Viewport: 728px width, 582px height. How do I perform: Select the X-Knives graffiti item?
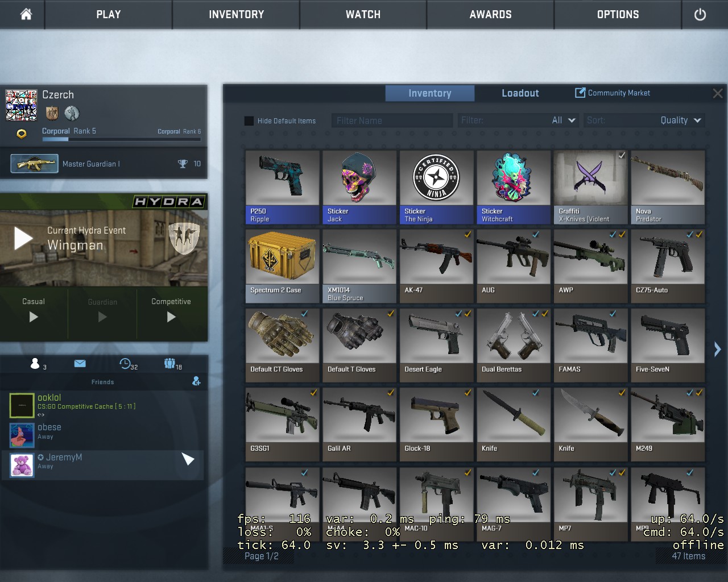tap(591, 187)
